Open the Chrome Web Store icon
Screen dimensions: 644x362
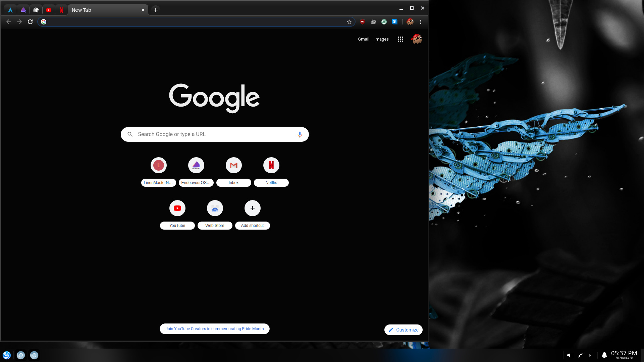pos(215,208)
